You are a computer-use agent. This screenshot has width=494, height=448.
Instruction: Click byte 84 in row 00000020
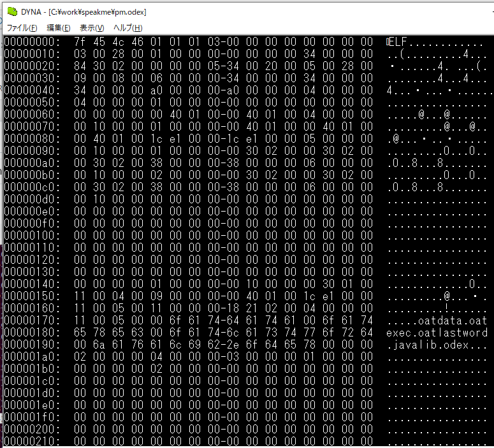click(x=80, y=66)
